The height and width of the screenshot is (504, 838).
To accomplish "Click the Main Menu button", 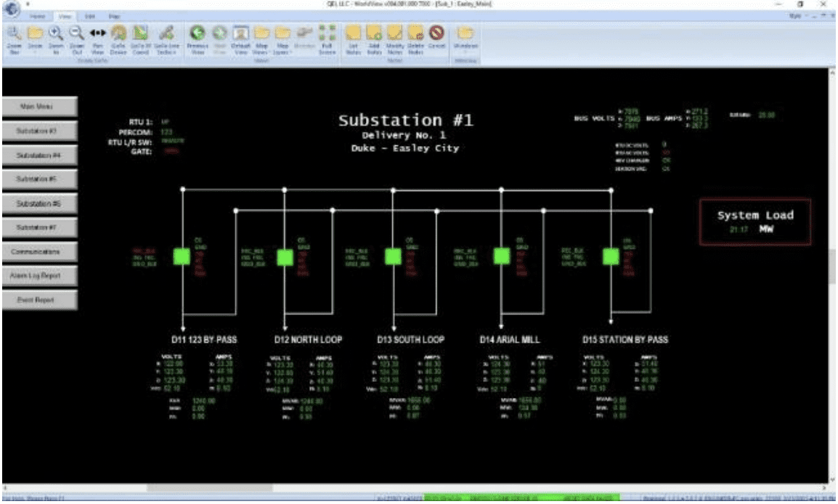I will coord(39,107).
